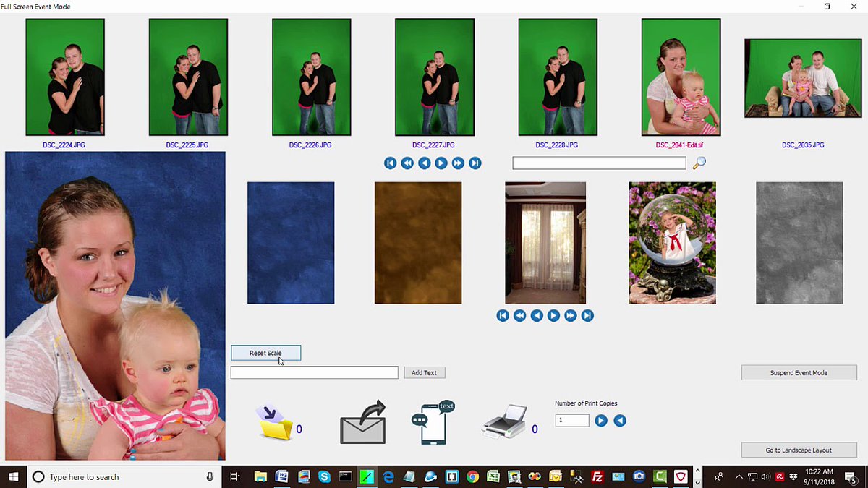The width and height of the screenshot is (868, 488).
Task: Choose the gray mottled background
Action: pos(799,243)
